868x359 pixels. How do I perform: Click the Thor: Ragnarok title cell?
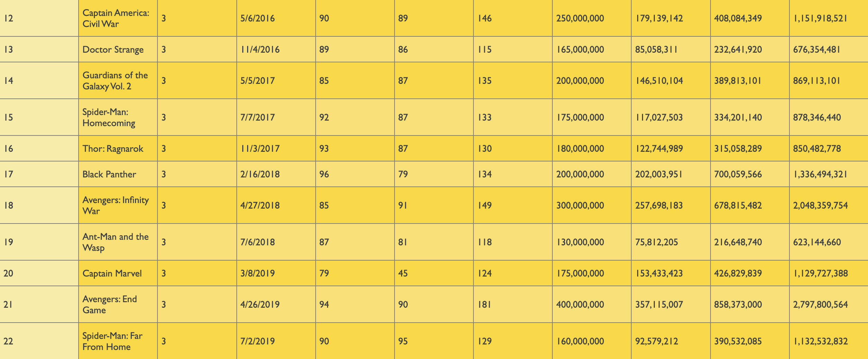tap(118, 149)
